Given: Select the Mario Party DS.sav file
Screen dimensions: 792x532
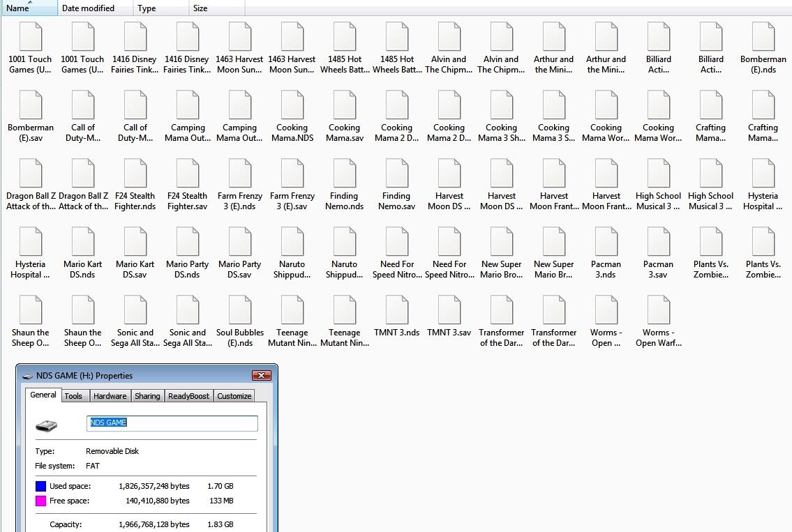Looking at the screenshot, I should click(240, 253).
